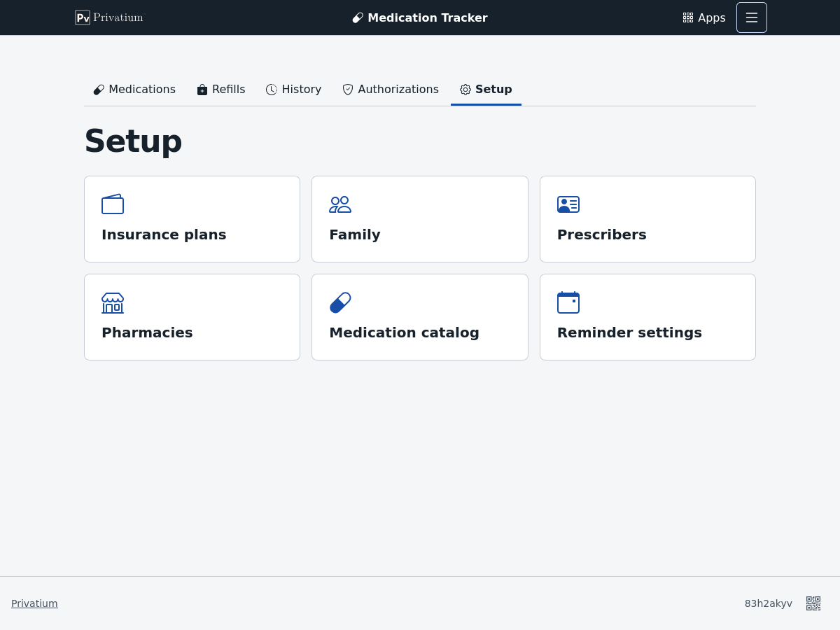Click the Insurance plans wallet icon

point(113,204)
